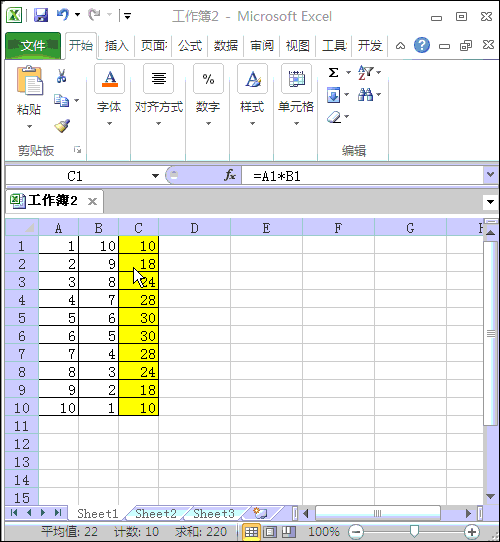Screen dimensions: 500x542
Task: Minimize the ribbon with caret icon
Action: 400,46
